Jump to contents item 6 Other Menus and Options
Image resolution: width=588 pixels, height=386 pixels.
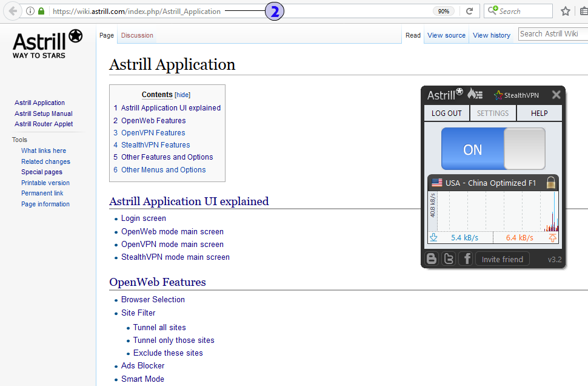(x=159, y=170)
